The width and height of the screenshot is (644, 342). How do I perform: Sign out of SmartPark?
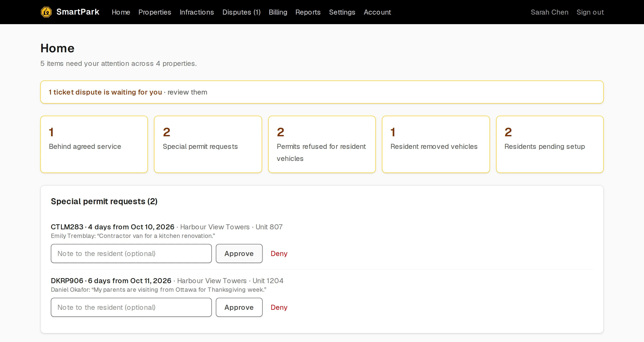pyautogui.click(x=590, y=12)
